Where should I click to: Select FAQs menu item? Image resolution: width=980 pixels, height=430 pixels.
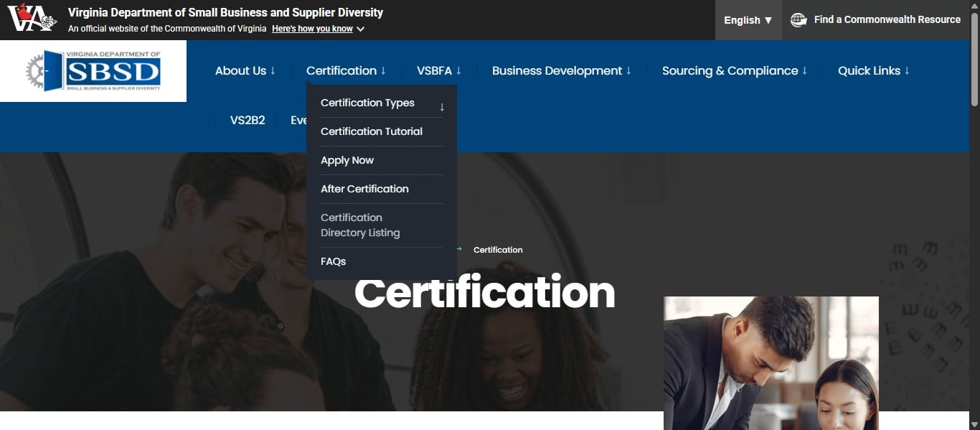[333, 261]
